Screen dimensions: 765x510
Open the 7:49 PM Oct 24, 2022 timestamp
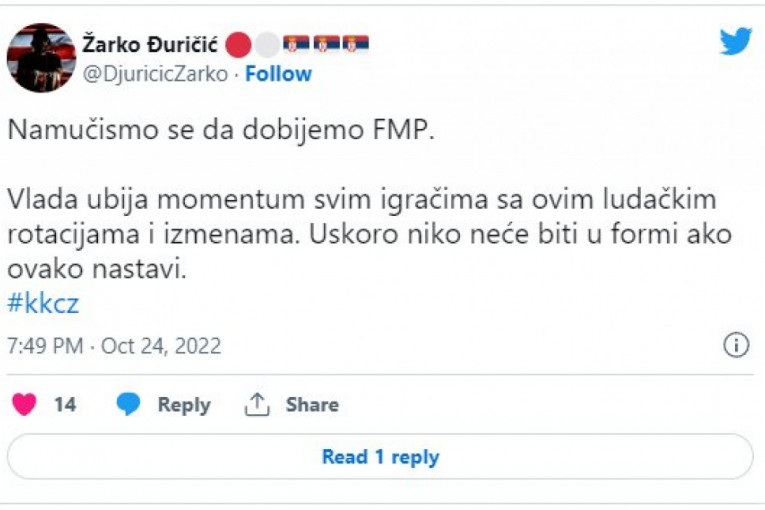(x=114, y=347)
